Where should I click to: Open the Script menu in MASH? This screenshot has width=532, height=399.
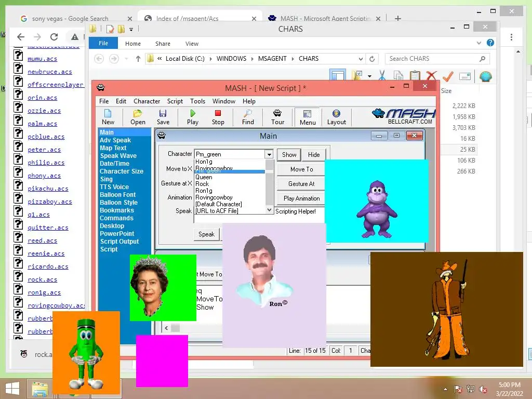pyautogui.click(x=175, y=101)
